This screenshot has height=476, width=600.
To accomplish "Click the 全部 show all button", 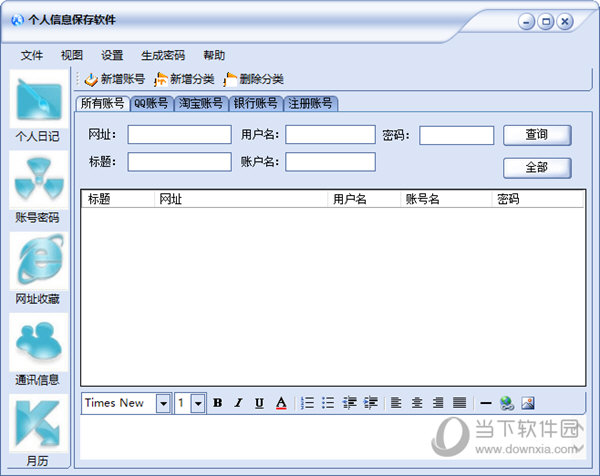I will pos(537,168).
